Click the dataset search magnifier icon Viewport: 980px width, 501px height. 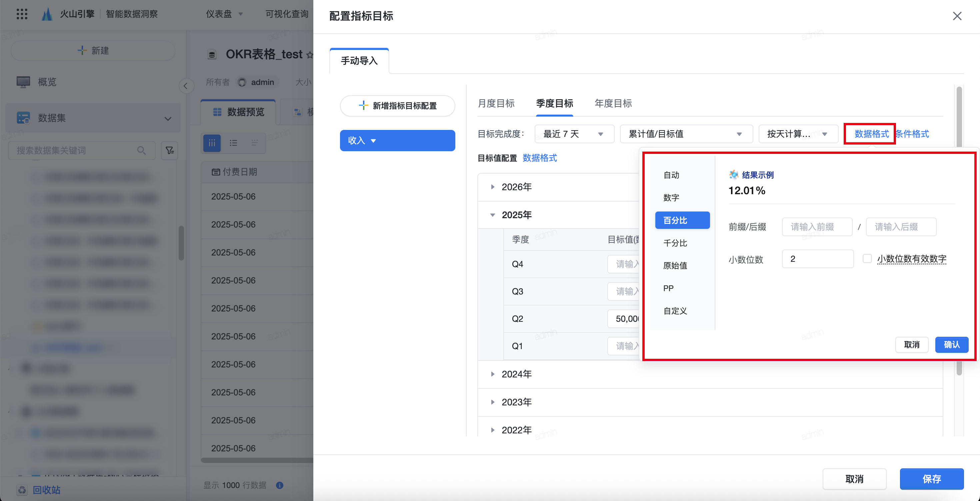[142, 151]
